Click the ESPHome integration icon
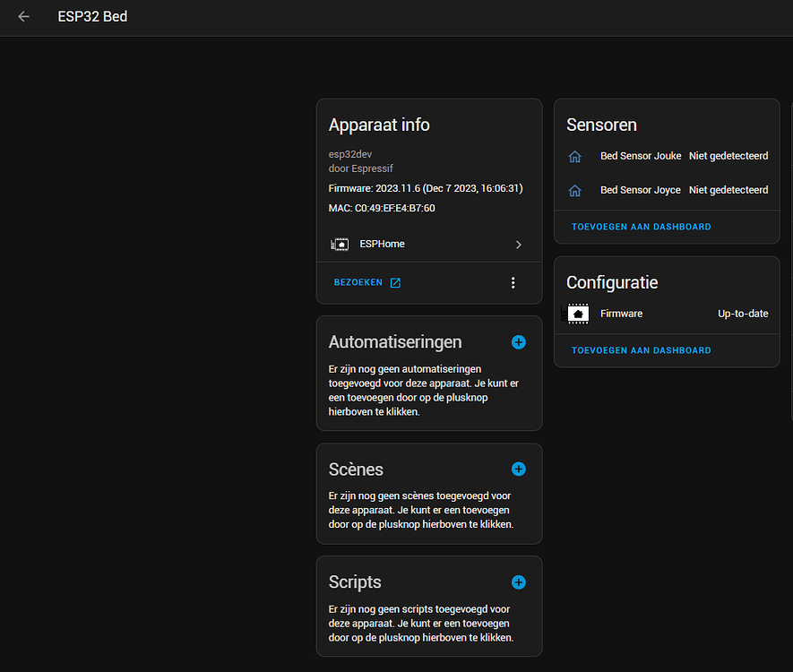The height and width of the screenshot is (672, 793). point(340,244)
